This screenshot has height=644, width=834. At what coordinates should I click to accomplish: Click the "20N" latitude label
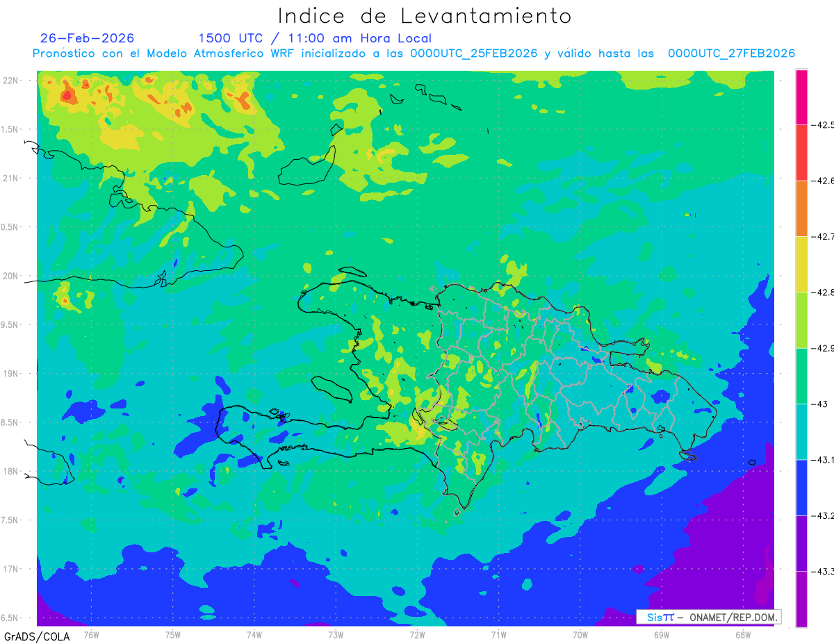(x=12, y=276)
